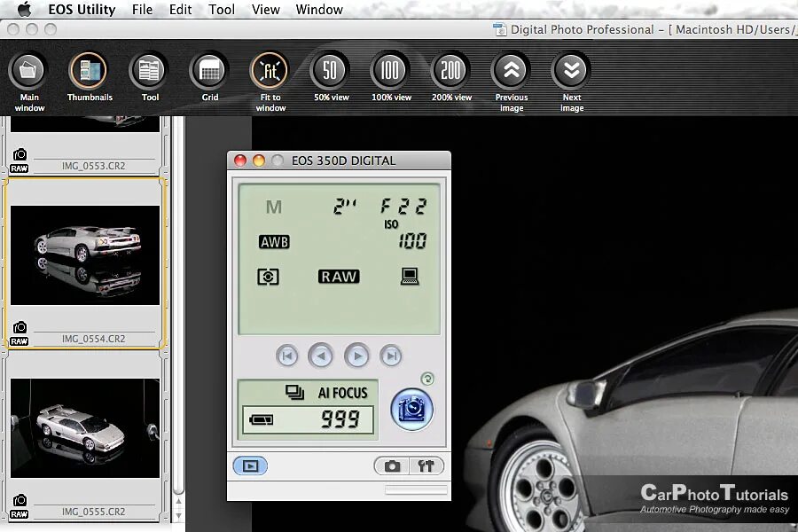
Task: Open the View menu
Action: (x=266, y=9)
